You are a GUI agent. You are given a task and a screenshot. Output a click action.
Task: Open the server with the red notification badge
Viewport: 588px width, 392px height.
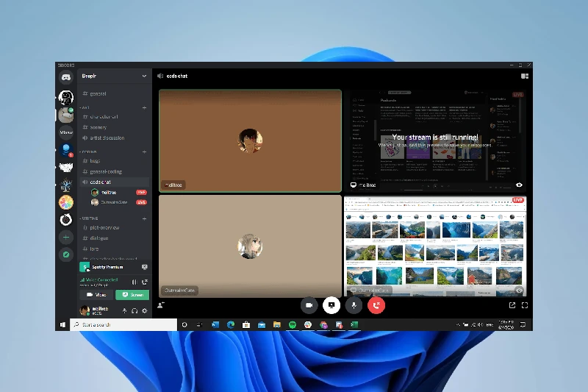coord(66,150)
